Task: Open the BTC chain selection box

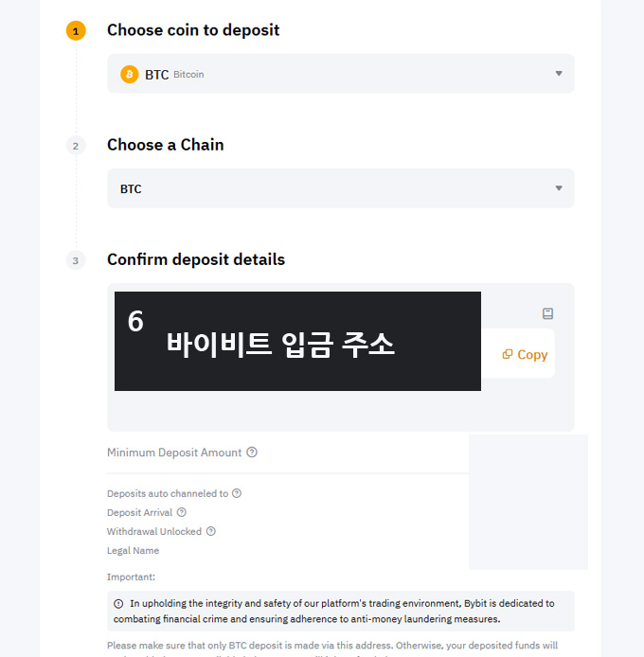Action: [340, 188]
